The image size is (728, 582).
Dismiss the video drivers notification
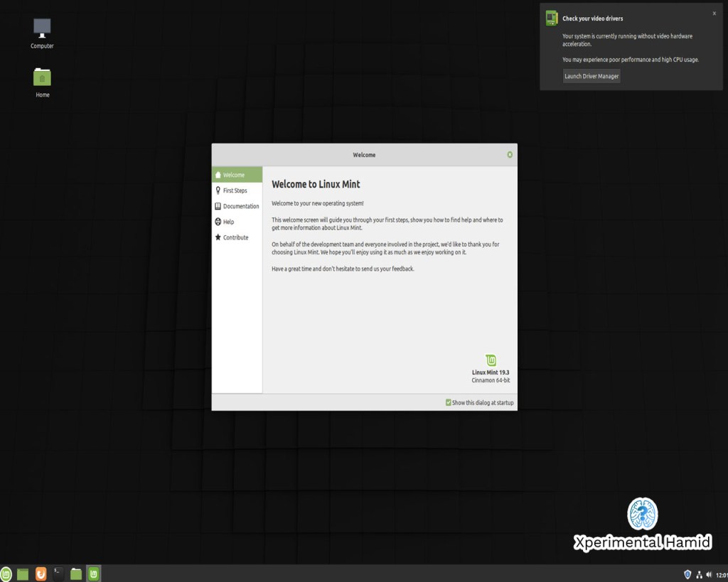(x=714, y=14)
